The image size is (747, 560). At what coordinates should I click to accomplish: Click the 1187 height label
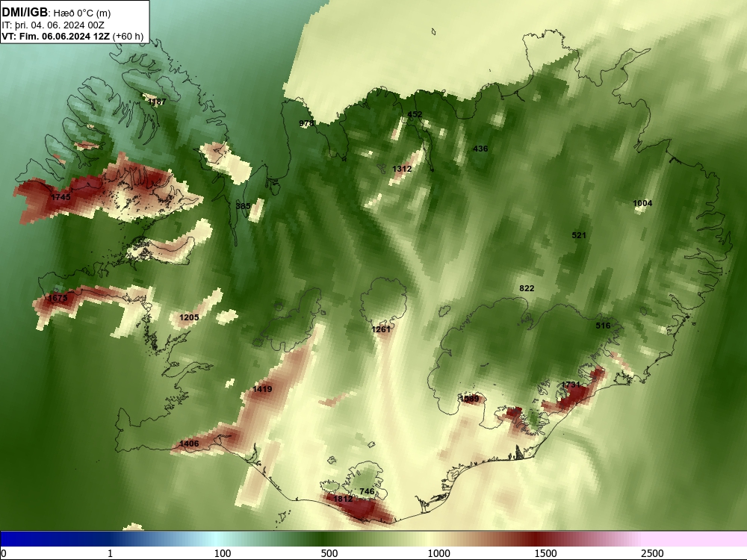[x=157, y=102]
